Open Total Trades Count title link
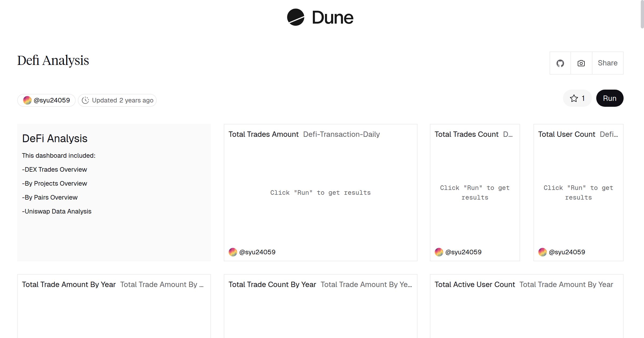 (x=466, y=134)
